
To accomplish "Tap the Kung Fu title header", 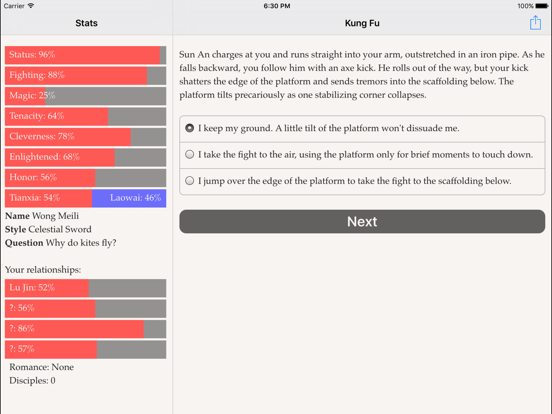I will 362,23.
